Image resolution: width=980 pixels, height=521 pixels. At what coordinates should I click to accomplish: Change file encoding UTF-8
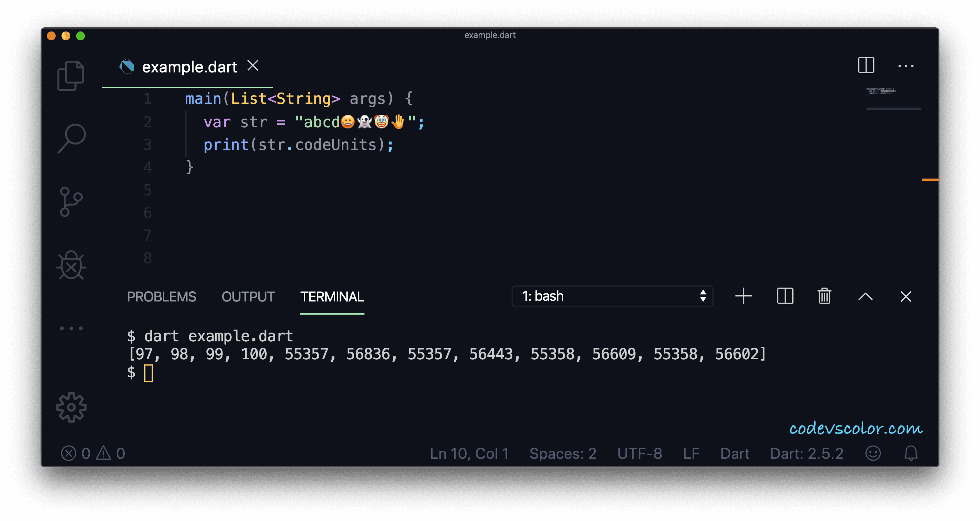640,454
